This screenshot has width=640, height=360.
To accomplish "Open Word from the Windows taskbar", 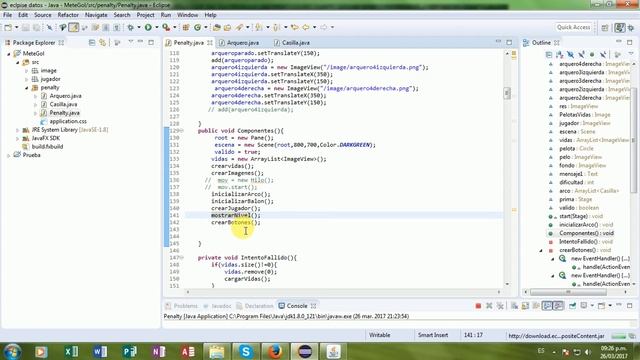I will point(100,351).
